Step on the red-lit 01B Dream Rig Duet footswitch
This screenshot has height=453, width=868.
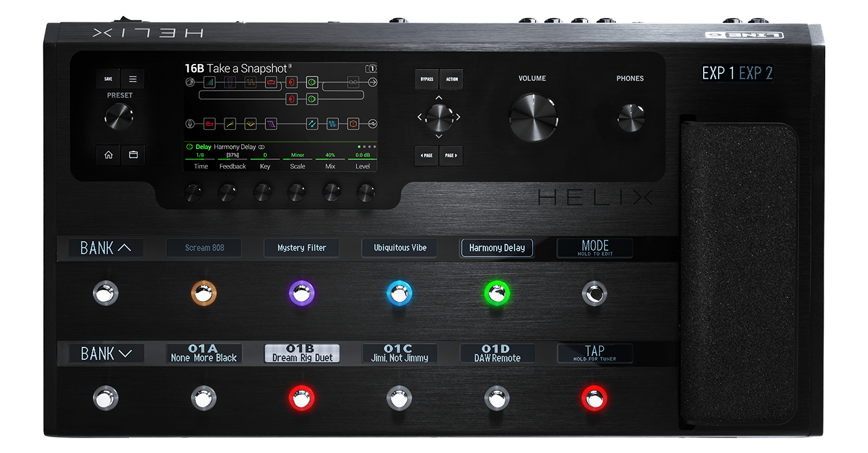(301, 398)
